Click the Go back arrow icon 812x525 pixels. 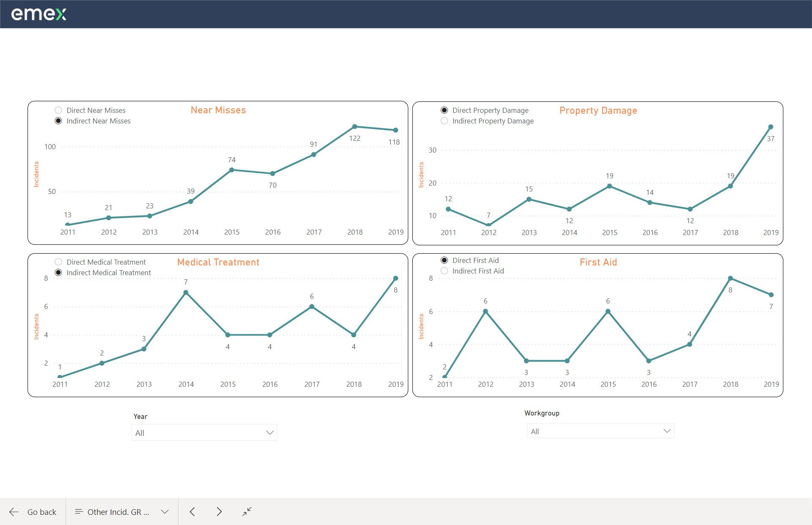[x=14, y=512]
